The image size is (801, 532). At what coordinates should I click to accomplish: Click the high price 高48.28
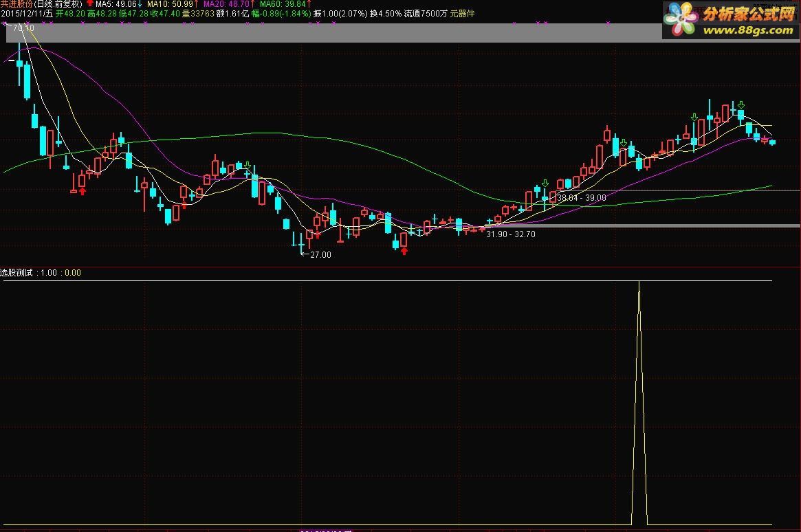pos(102,14)
